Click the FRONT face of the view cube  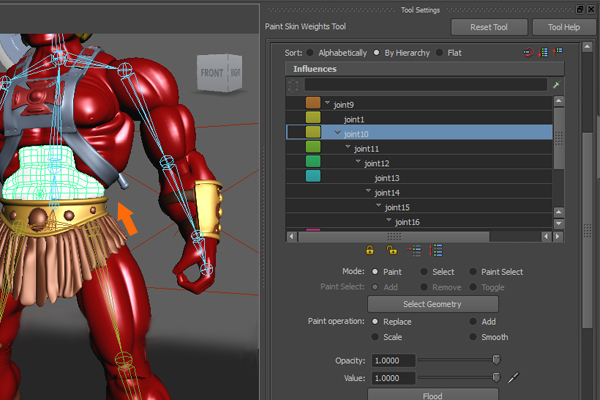pos(212,73)
